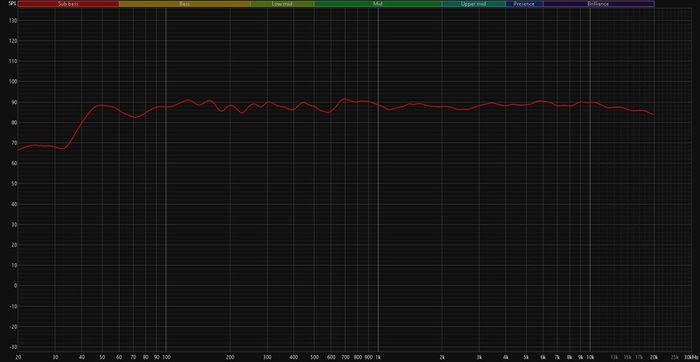The image size is (700, 362).
Task: Click the 20k frequency axis label
Action: pyautogui.click(x=654, y=357)
